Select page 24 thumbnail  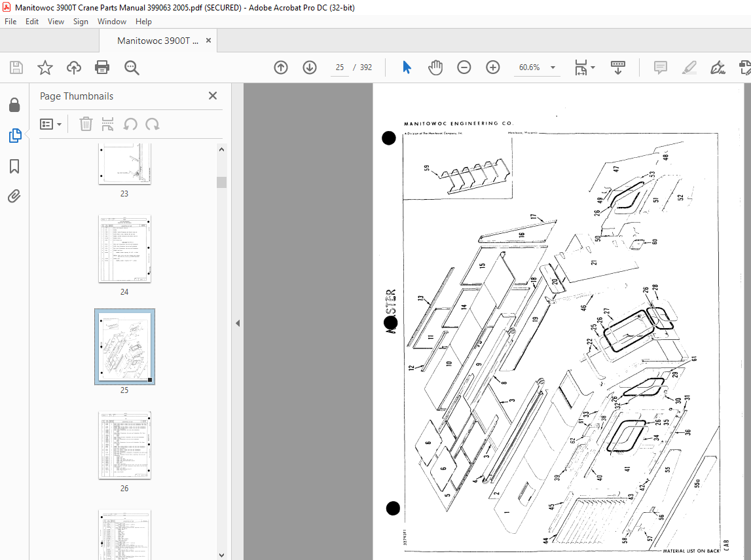[124, 249]
